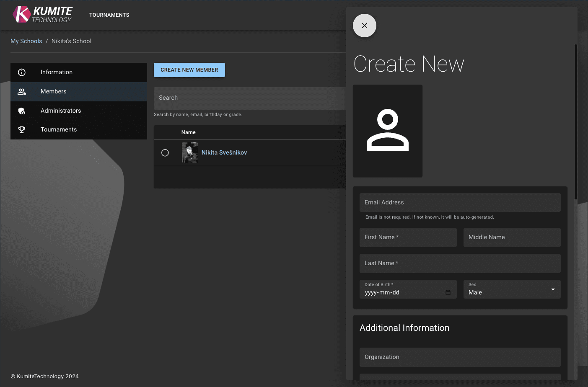588x387 pixels.
Task: Open Tournaments via the trophy icon
Action: [x=22, y=130]
